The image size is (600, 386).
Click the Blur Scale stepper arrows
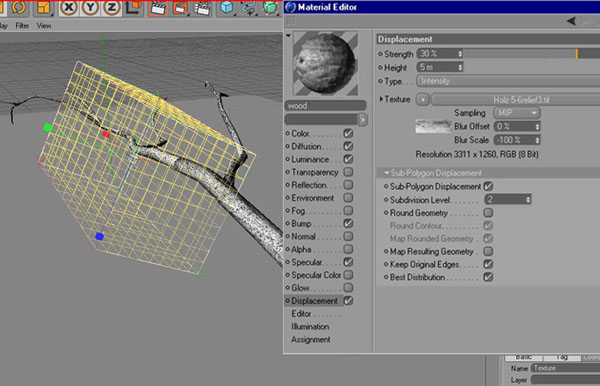pyautogui.click(x=537, y=140)
